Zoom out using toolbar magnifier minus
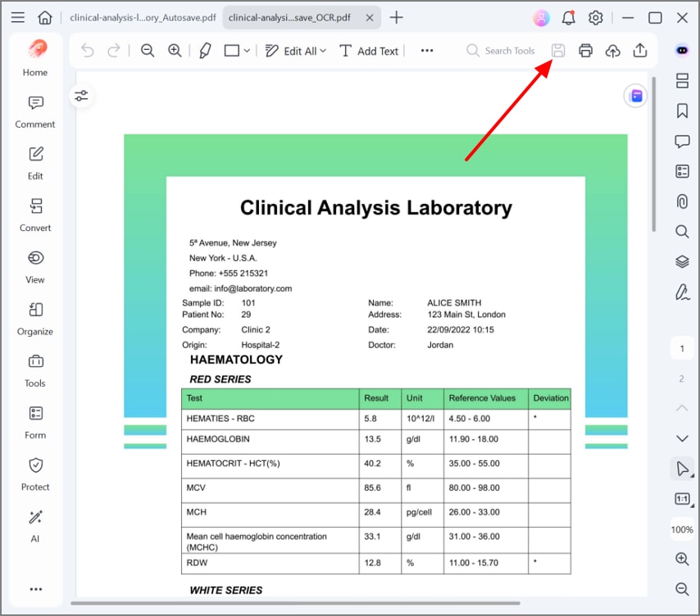700x616 pixels. click(148, 51)
